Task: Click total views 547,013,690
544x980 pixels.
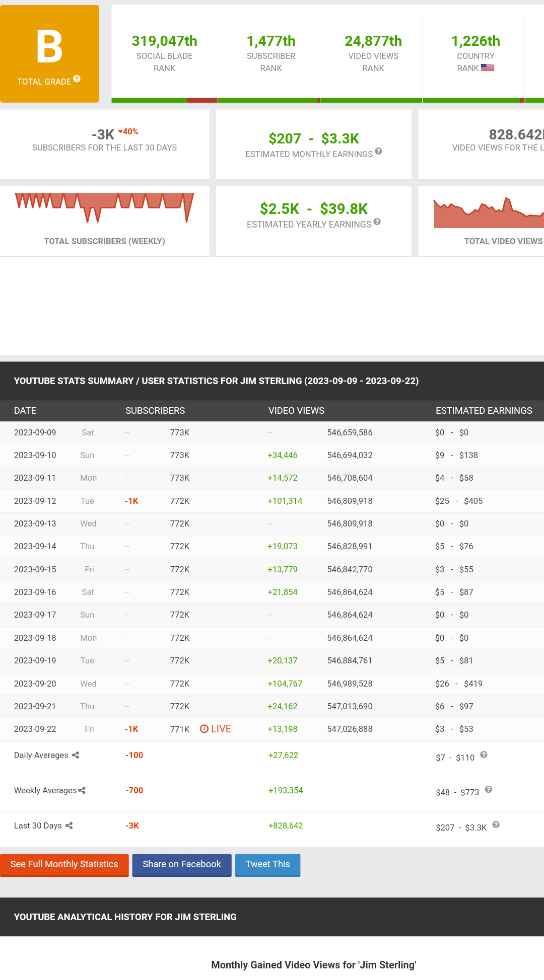Action: tap(350, 706)
